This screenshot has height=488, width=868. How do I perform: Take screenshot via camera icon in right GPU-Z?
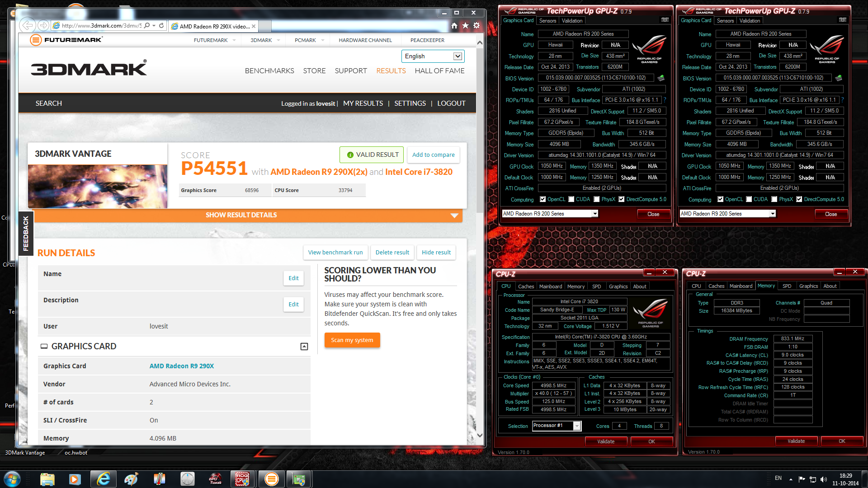843,20
